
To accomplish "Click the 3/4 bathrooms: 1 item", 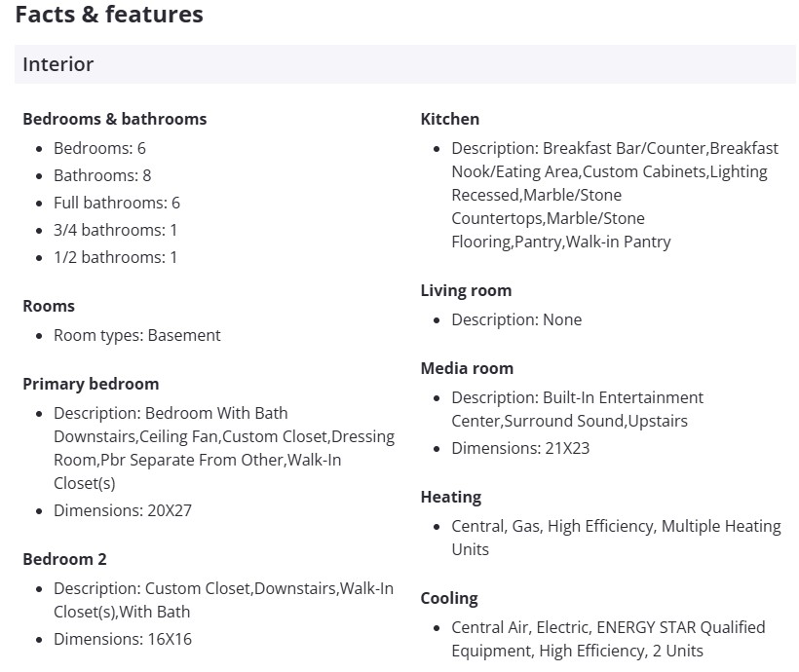I will (x=115, y=230).
